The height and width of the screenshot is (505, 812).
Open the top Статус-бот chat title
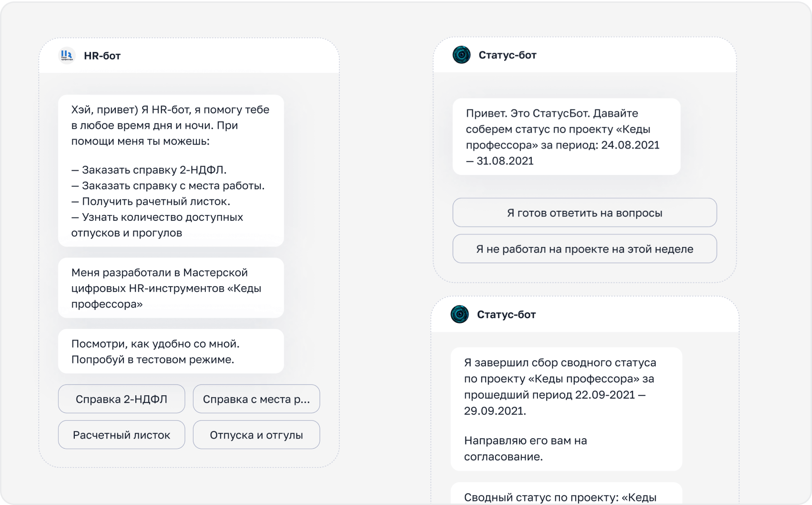(x=507, y=55)
